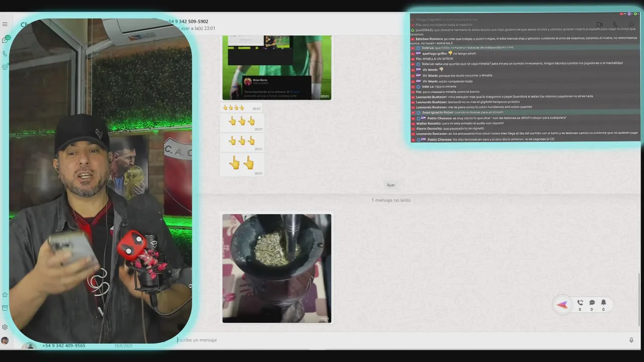Screen dimensions: 644x362
Task: Click santiago grillo's 'no tengo what!' comment
Action: coord(443,53)
